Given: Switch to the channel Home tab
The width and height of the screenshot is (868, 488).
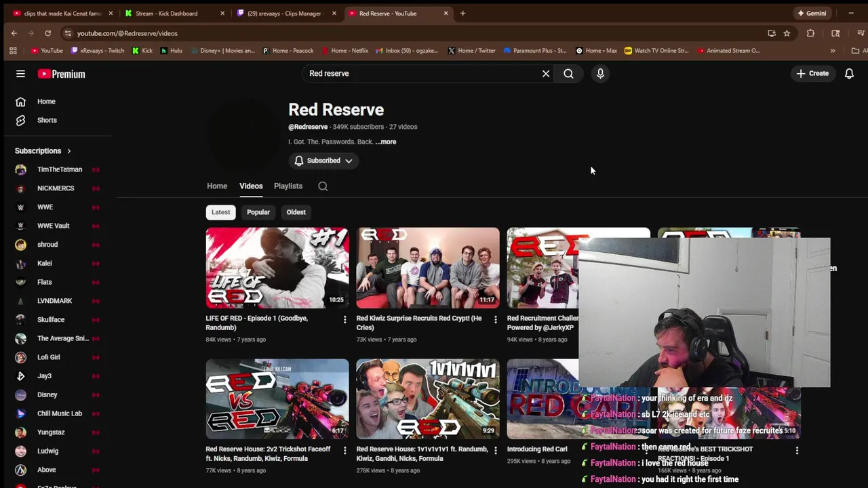Looking at the screenshot, I should (x=217, y=186).
